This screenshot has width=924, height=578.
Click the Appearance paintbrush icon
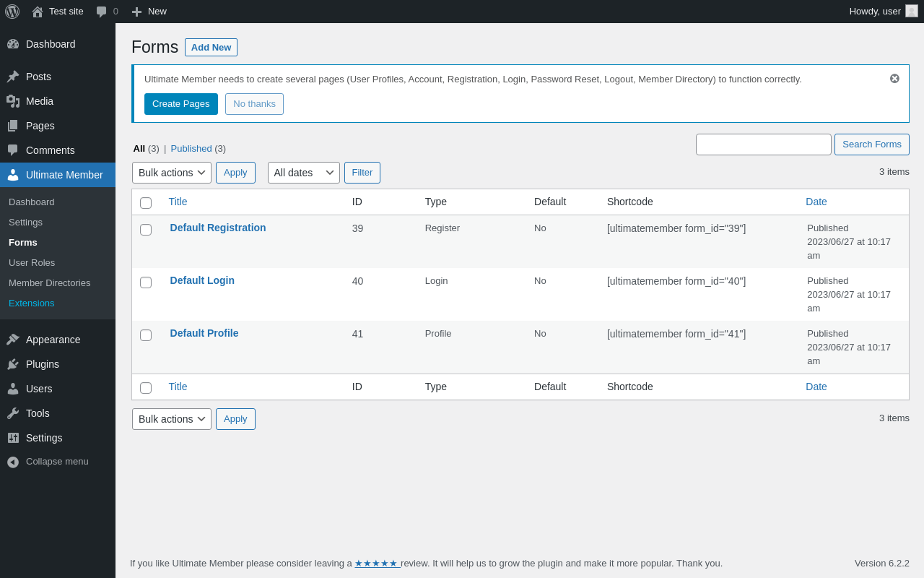coord(13,340)
